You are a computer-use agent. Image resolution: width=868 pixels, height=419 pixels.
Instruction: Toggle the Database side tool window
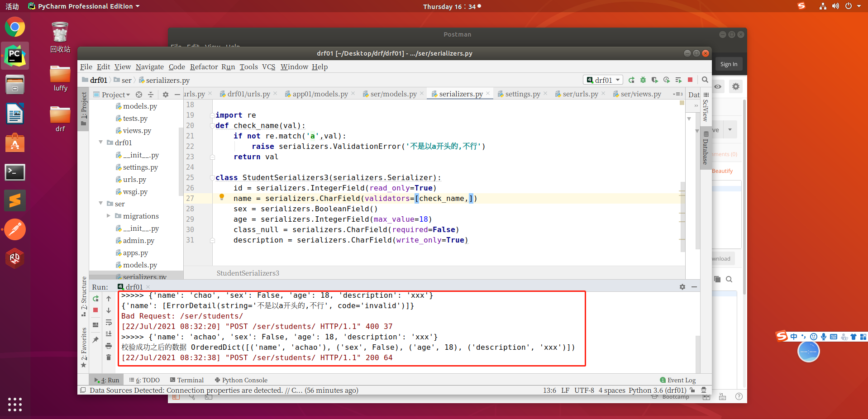(x=706, y=148)
